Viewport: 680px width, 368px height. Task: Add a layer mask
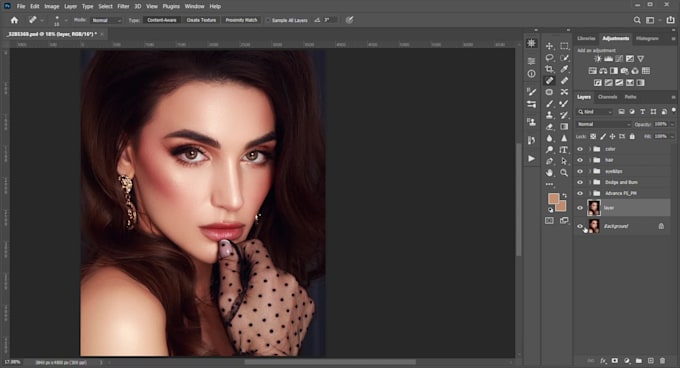click(x=615, y=361)
